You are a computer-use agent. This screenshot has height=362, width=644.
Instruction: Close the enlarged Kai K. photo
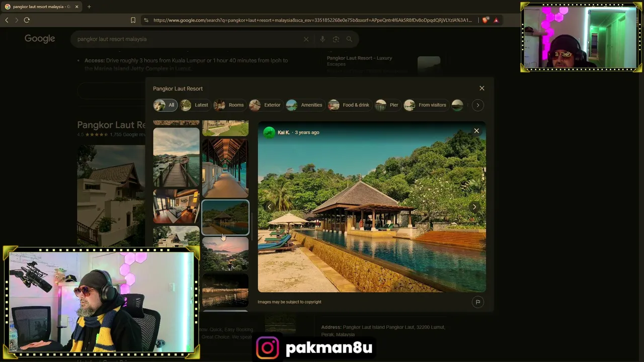pos(476,131)
